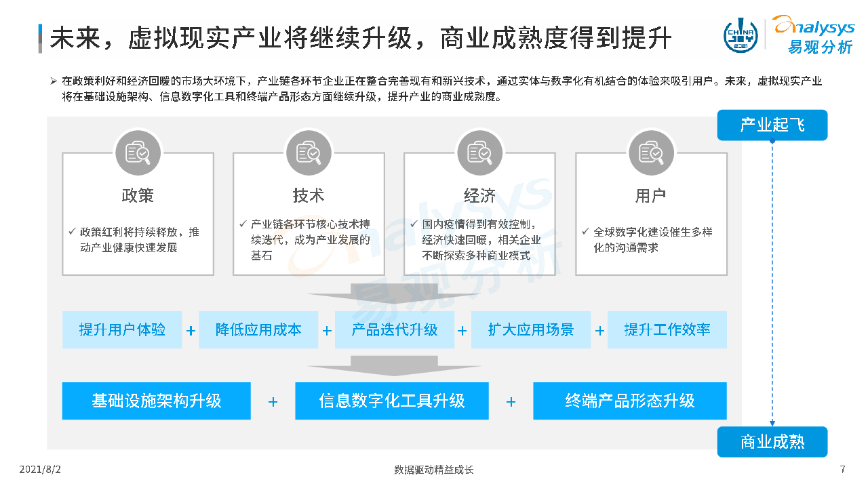This screenshot has height=488, width=868.
Task: Click the 基础设施架构升级 button
Action: click(x=157, y=401)
